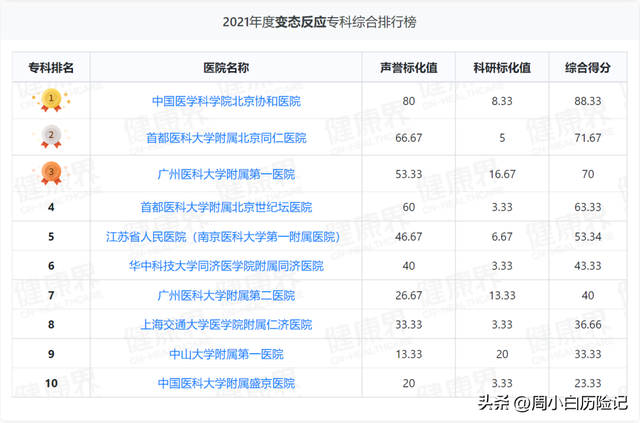Click the bronze rank 3 medal icon
Image resolution: width=640 pixels, height=423 pixels.
(x=51, y=173)
